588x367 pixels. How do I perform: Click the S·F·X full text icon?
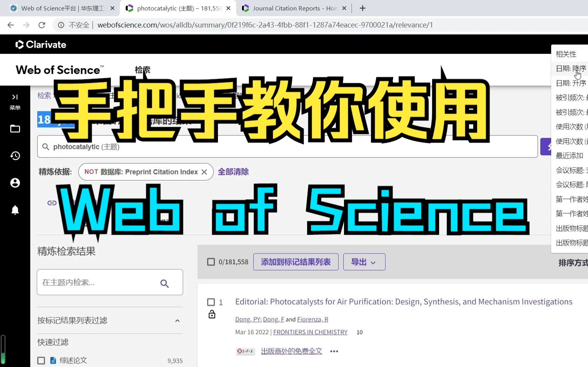click(x=245, y=351)
